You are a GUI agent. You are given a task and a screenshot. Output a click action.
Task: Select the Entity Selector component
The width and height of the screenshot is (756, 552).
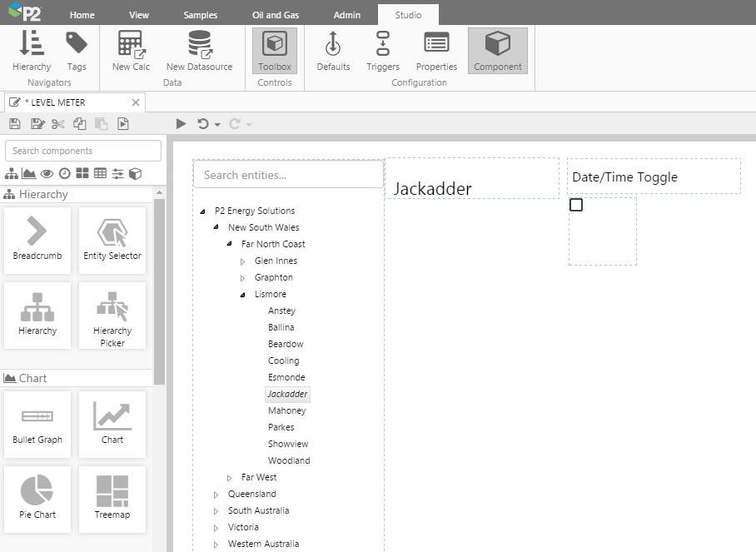tap(112, 240)
